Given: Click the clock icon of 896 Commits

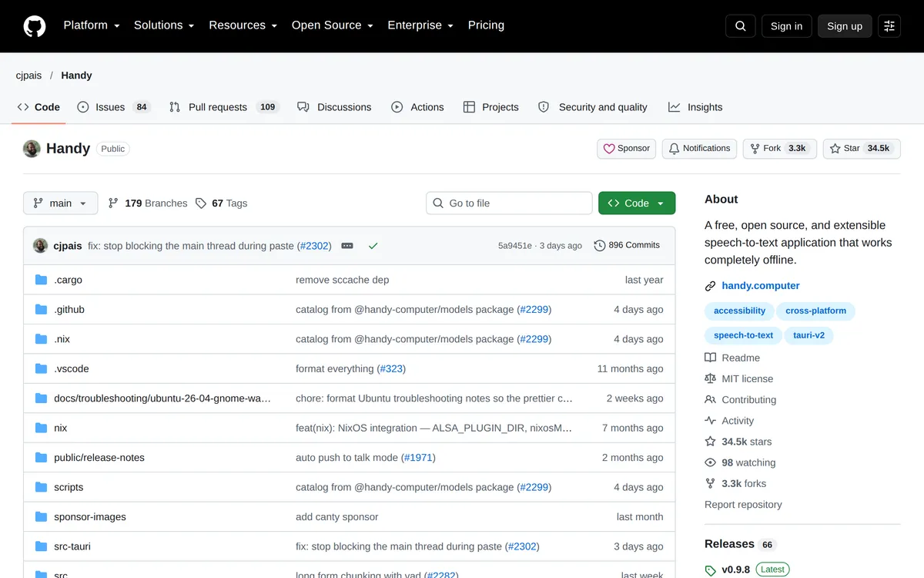Looking at the screenshot, I should click(600, 246).
